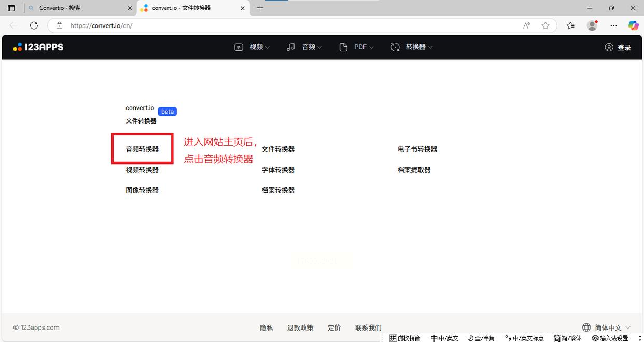This screenshot has height=342, width=644.
Task: Open 档案转换器 link
Action: coord(278,190)
